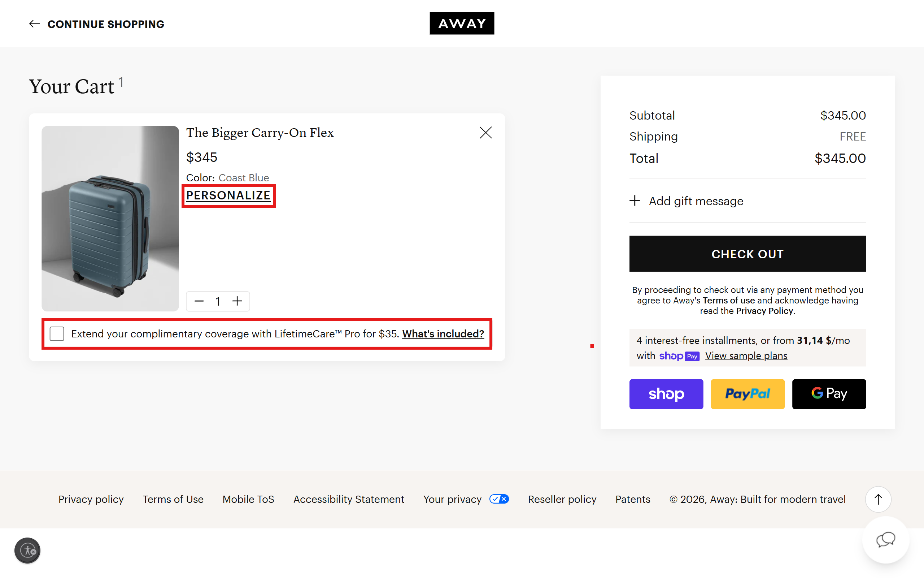Open footer Privacy policy link
The height and width of the screenshot is (578, 924).
click(x=91, y=499)
